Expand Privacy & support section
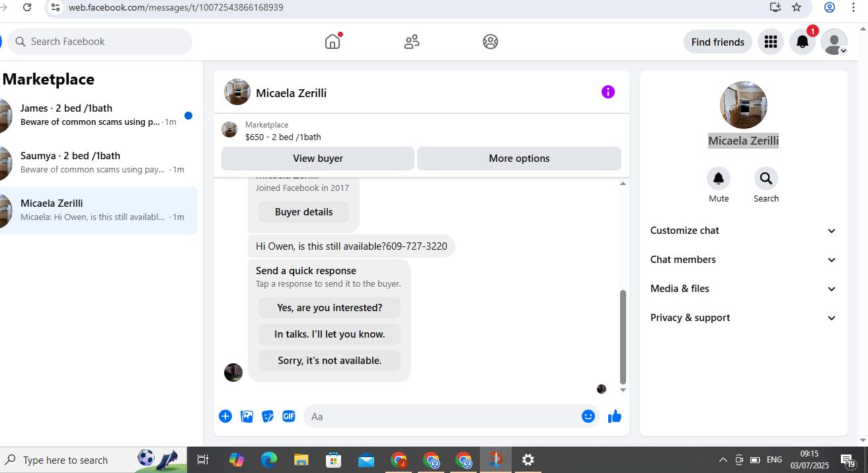This screenshot has height=473, width=868. [744, 318]
